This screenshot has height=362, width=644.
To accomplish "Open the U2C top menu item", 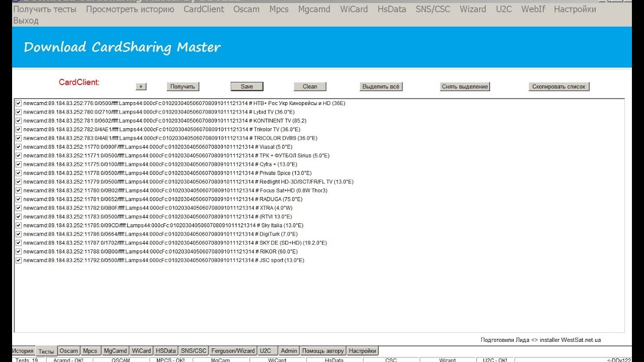I will [504, 9].
